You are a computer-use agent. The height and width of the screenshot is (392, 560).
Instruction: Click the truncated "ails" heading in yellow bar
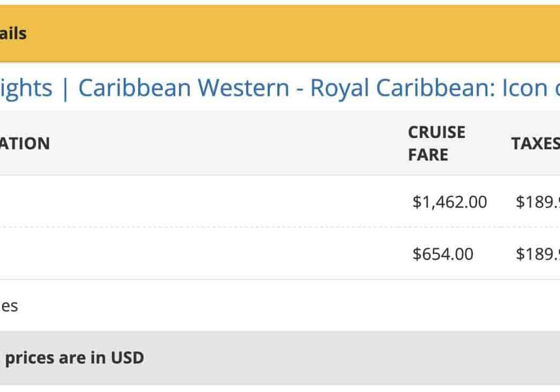point(13,34)
